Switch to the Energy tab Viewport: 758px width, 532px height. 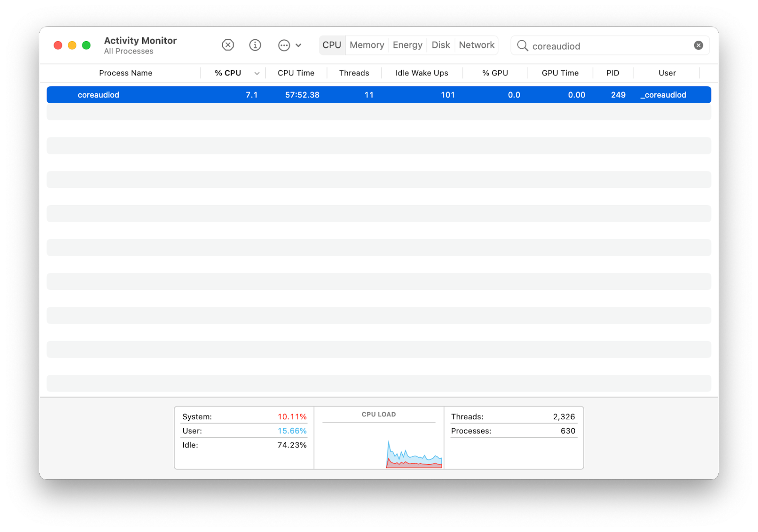(x=407, y=45)
